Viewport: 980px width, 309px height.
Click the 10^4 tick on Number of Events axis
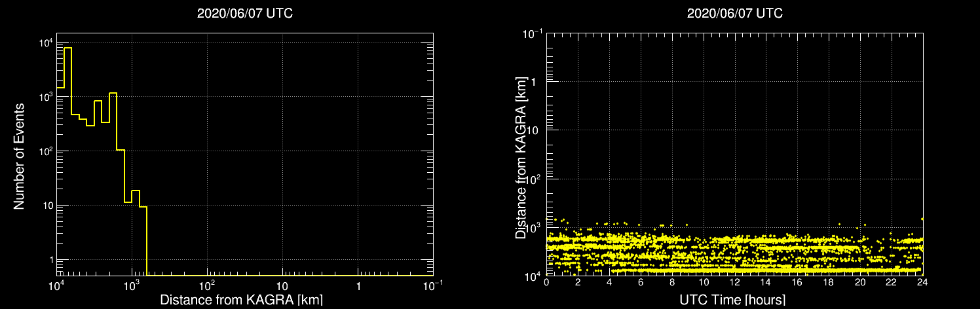pos(46,43)
